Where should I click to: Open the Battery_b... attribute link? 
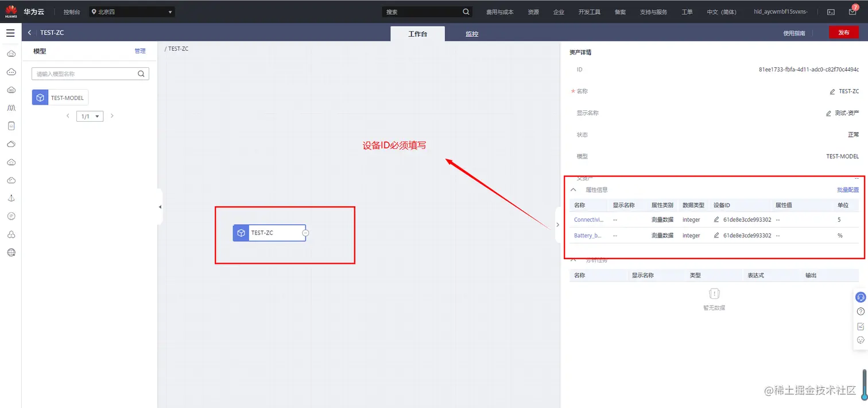tap(588, 236)
